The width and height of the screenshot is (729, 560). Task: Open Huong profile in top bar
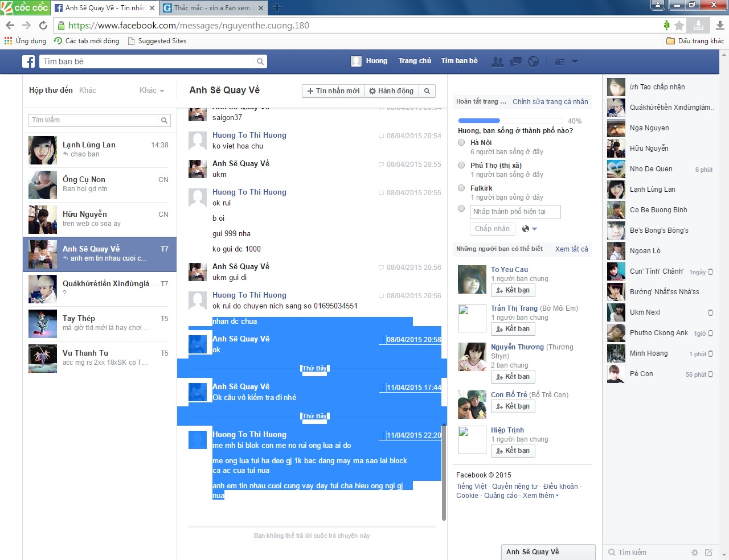[x=369, y=61]
